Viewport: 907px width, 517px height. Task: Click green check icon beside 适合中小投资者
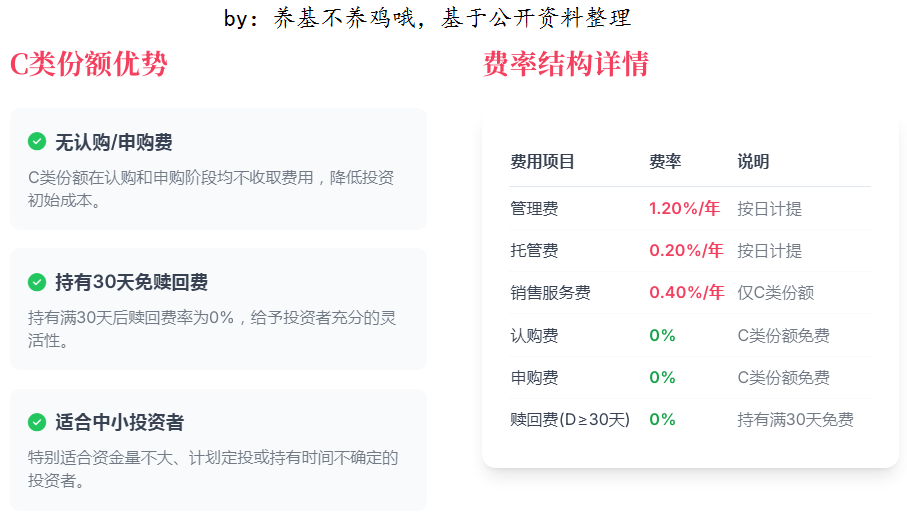click(x=37, y=422)
